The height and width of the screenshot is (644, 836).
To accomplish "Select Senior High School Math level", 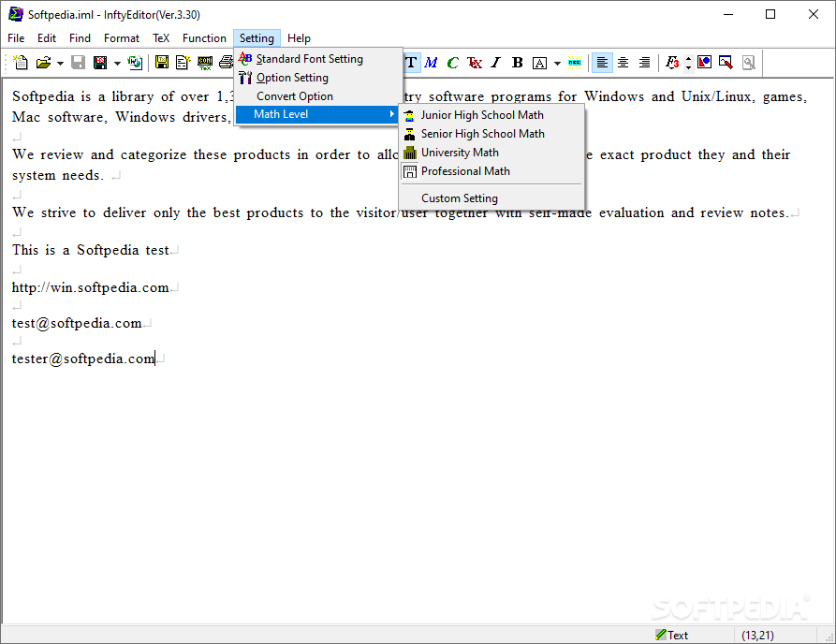I will tap(491, 134).
